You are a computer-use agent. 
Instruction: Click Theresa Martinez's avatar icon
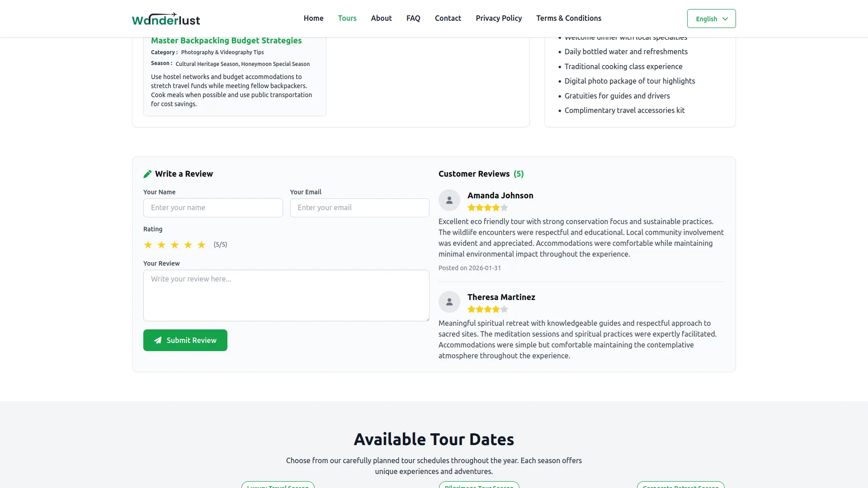click(449, 302)
